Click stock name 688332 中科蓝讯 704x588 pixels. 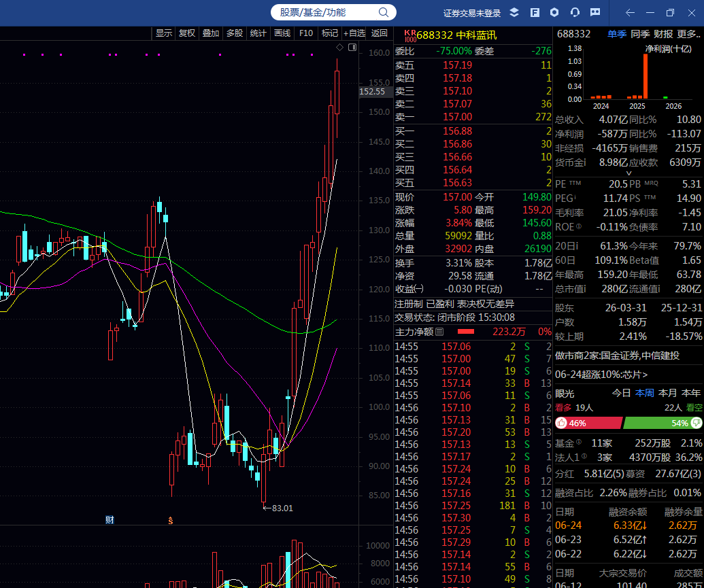tap(456, 35)
